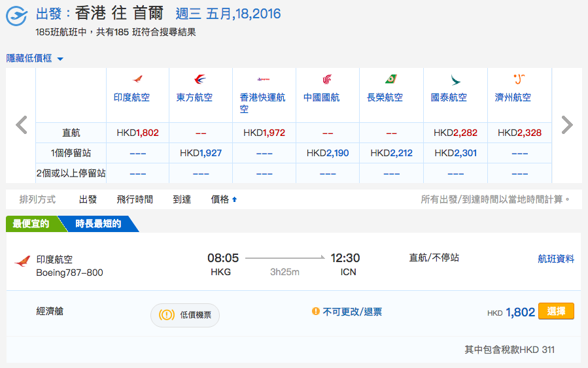This screenshot has height=368, width=588.
Task: Click the Jeju Air orange logo
Action: [519, 79]
